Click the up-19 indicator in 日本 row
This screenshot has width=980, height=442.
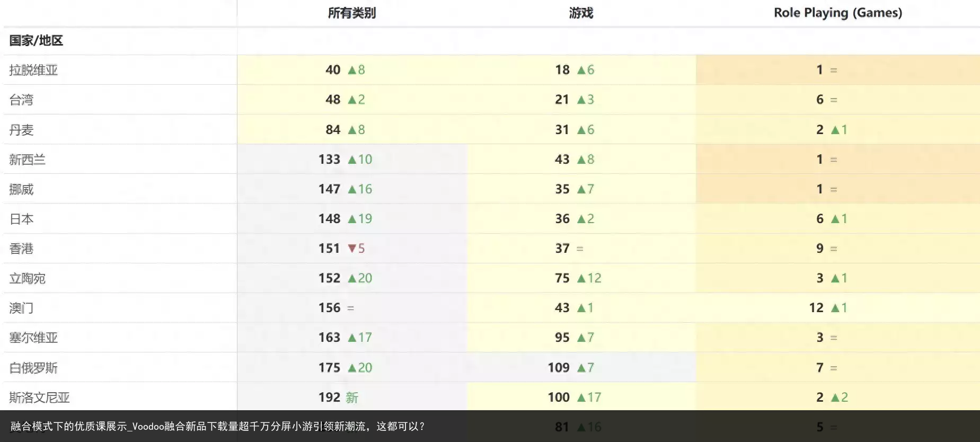360,219
